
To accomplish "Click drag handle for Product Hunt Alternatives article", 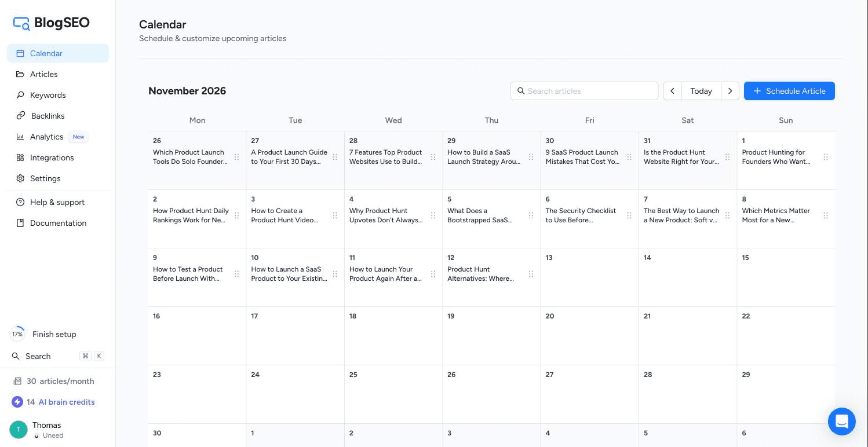I will 531,274.
